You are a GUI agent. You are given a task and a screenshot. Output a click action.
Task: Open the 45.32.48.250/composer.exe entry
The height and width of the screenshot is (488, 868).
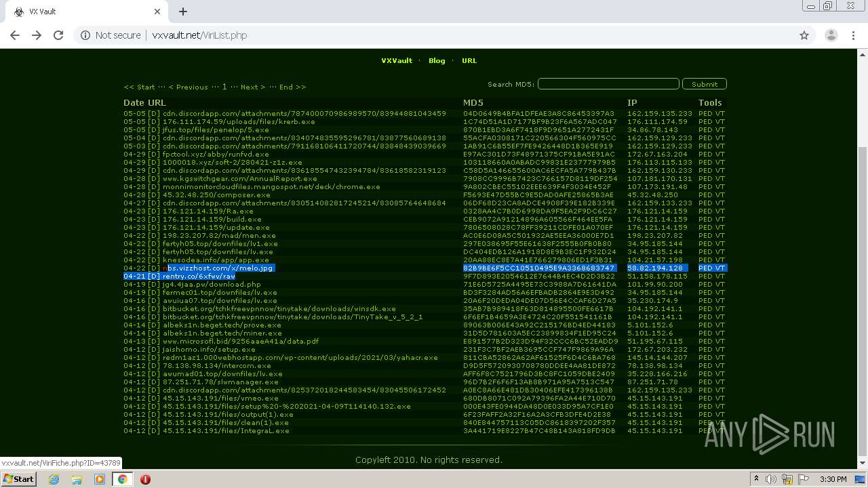coord(216,195)
